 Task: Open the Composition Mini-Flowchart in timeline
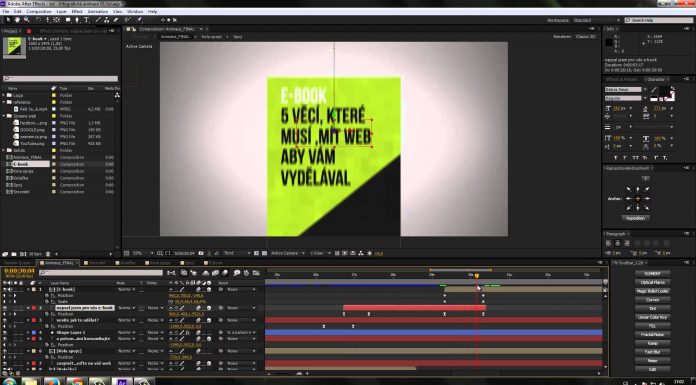point(171,273)
